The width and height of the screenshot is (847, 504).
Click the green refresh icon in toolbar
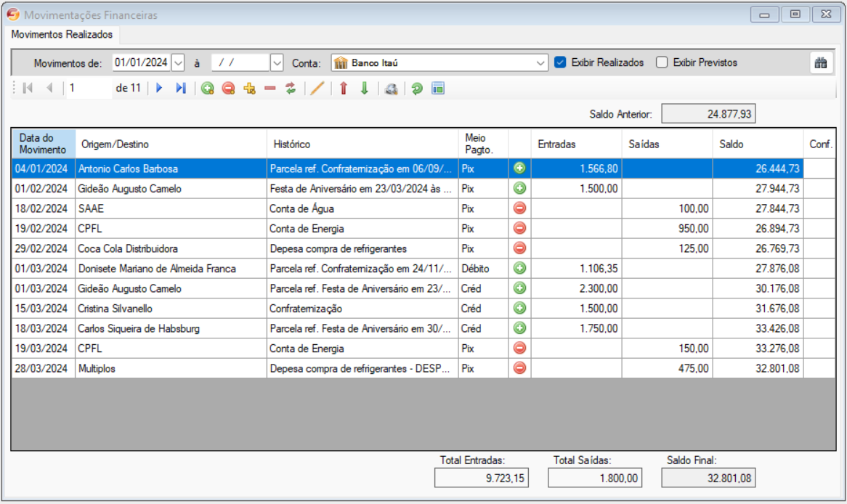point(417,89)
